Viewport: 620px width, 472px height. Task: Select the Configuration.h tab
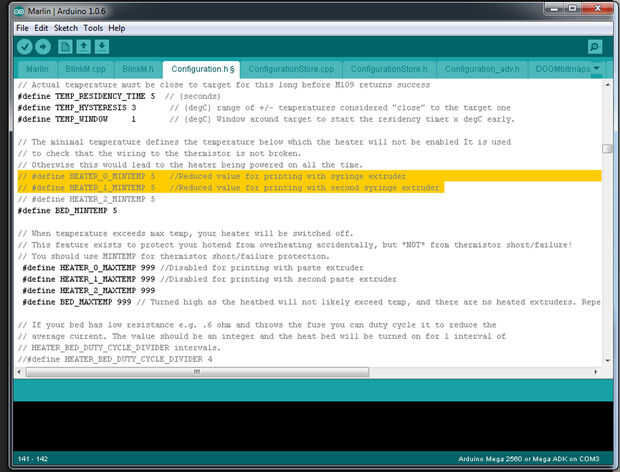click(x=202, y=69)
